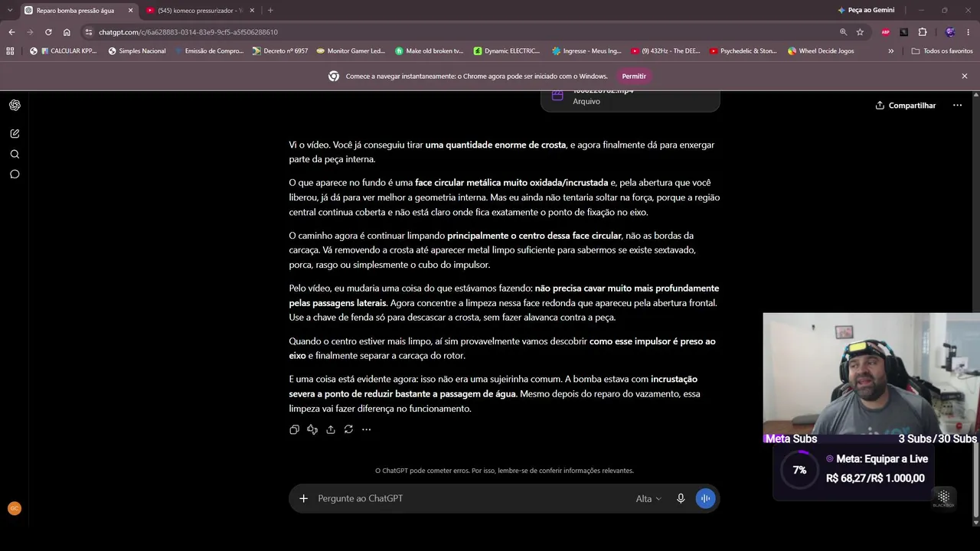Click the 7% progress circle in overlay
Viewport: 980px width, 551px height.
(x=799, y=470)
